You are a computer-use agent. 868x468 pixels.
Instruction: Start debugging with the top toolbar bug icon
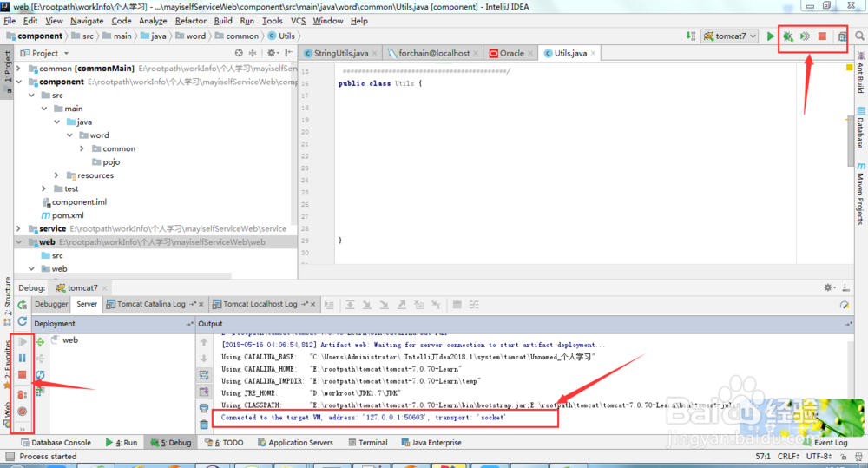point(788,36)
